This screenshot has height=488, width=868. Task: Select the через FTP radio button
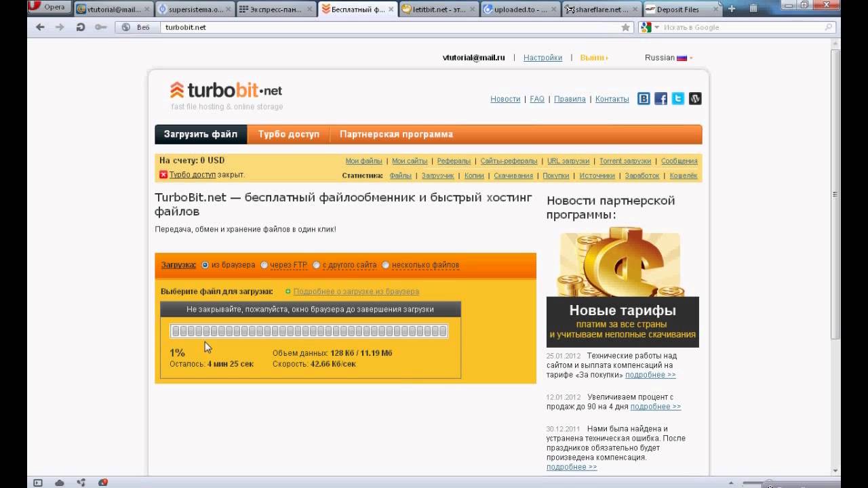pyautogui.click(x=264, y=265)
